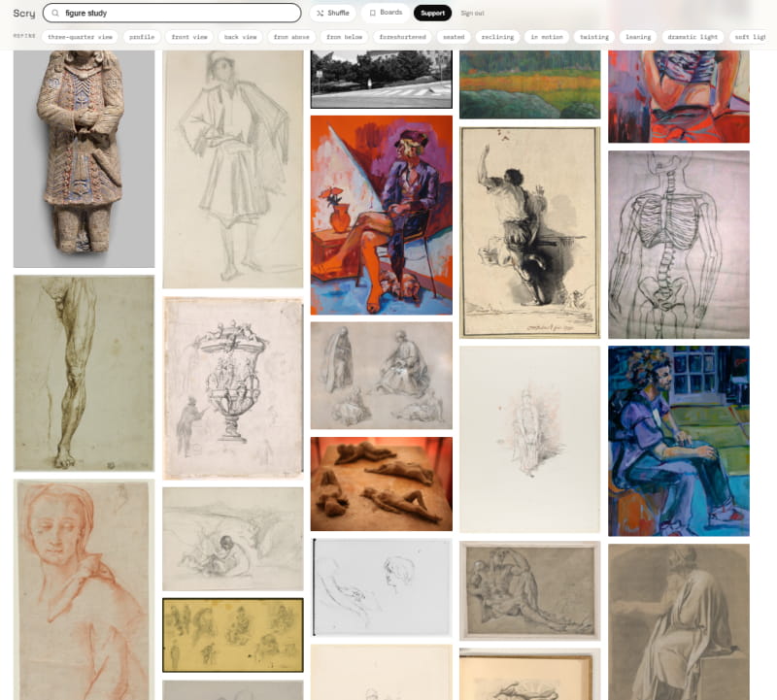Open the colorful landscape painting thumbnail
Viewport: 777px width, 700px height.
click(529, 84)
